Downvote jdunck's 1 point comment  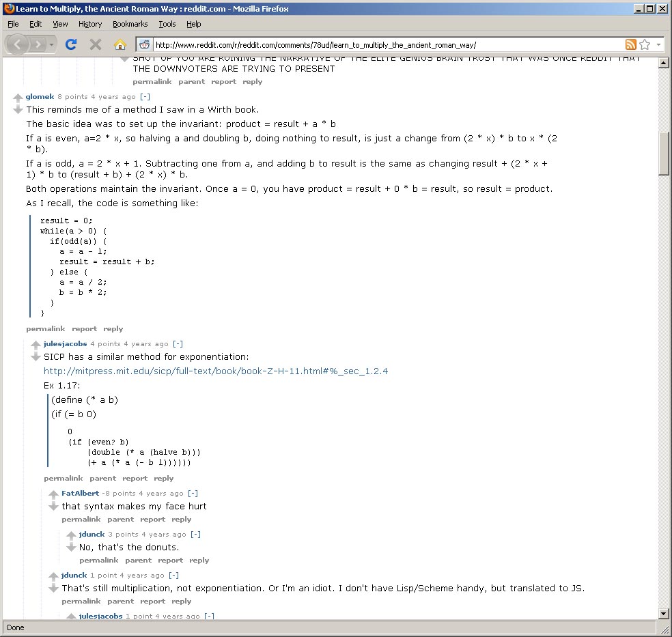(x=53, y=588)
